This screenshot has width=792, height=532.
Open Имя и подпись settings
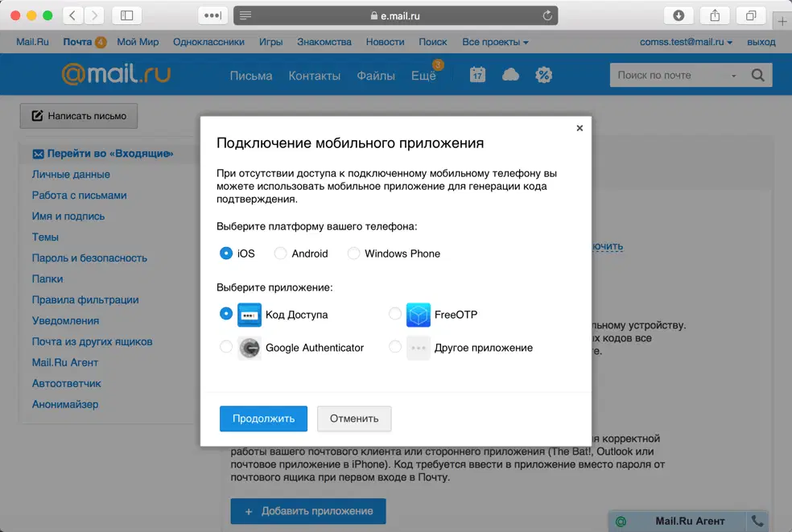[68, 217]
